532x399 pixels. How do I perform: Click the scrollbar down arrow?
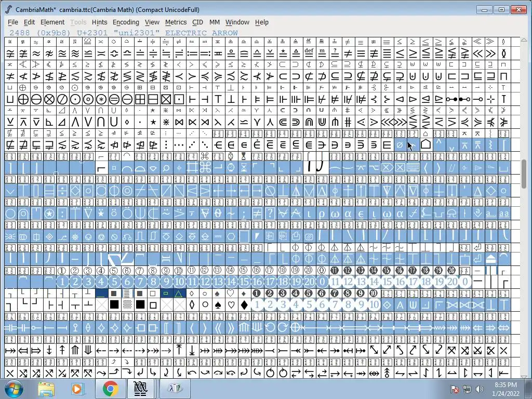(524, 376)
